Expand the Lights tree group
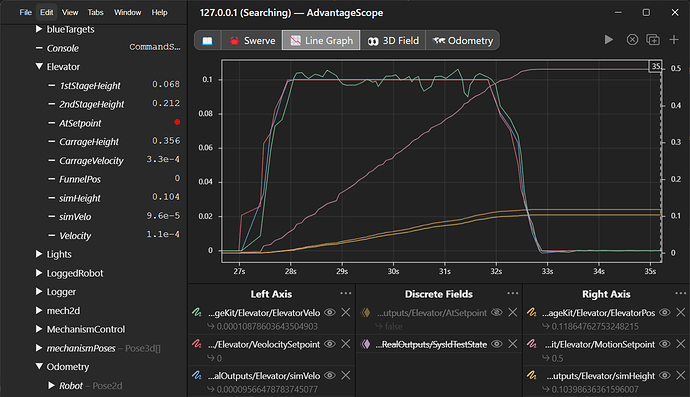690x397 pixels. click(39, 254)
